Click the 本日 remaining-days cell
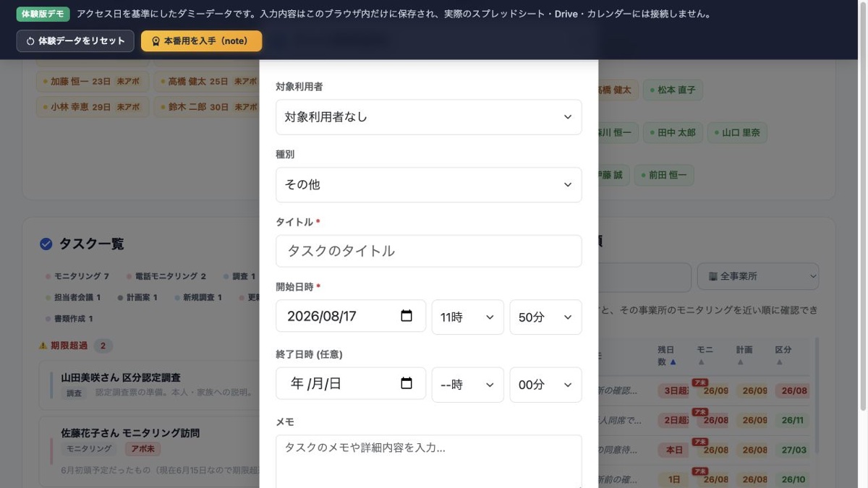Viewport: 868px width, 488px height. [x=674, y=450]
